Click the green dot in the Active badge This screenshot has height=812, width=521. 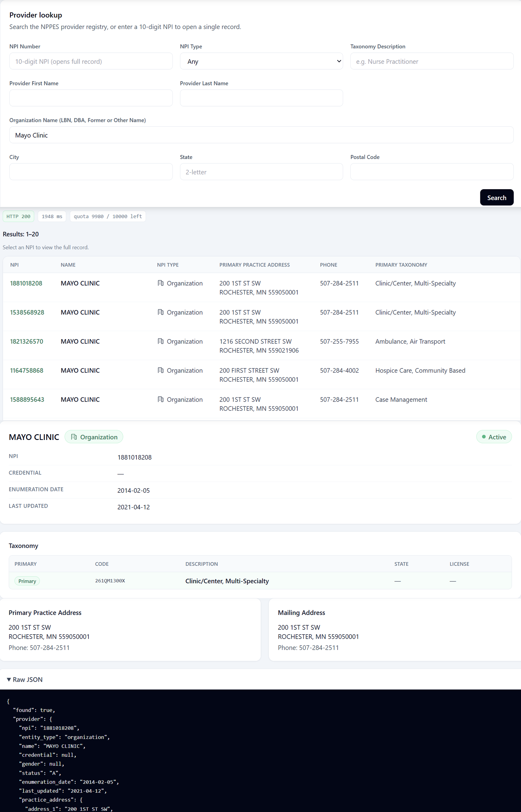[x=484, y=437]
